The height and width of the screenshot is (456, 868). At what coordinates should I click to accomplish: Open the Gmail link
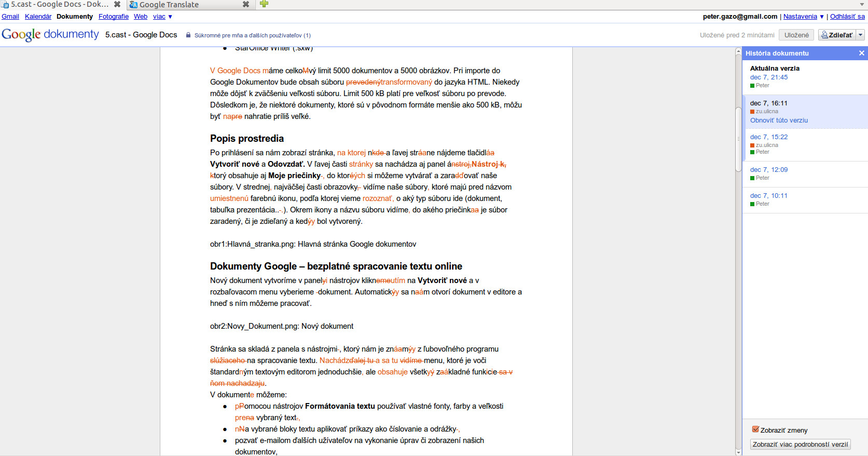(x=10, y=17)
